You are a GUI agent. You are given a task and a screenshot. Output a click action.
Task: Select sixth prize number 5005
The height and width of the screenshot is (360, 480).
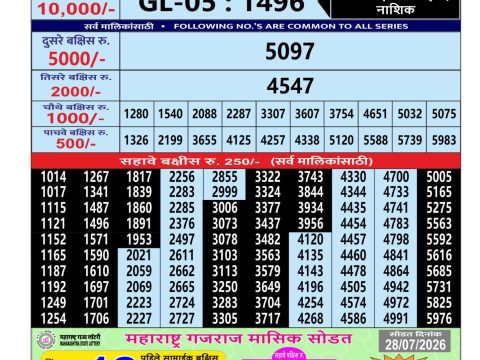tap(439, 177)
